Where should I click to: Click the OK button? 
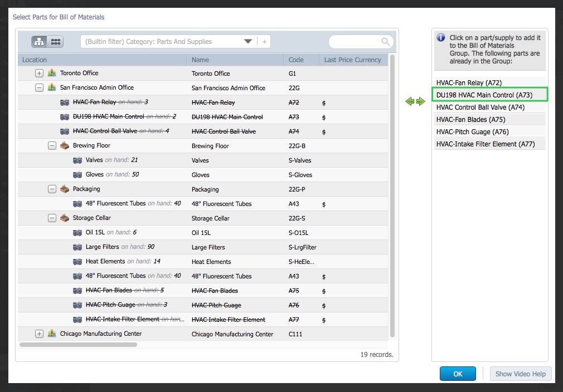click(458, 374)
